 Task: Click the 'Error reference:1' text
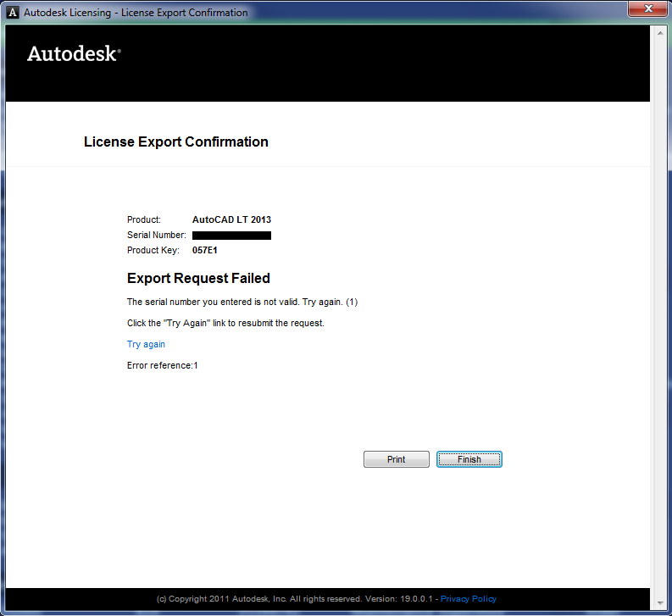[x=162, y=365]
